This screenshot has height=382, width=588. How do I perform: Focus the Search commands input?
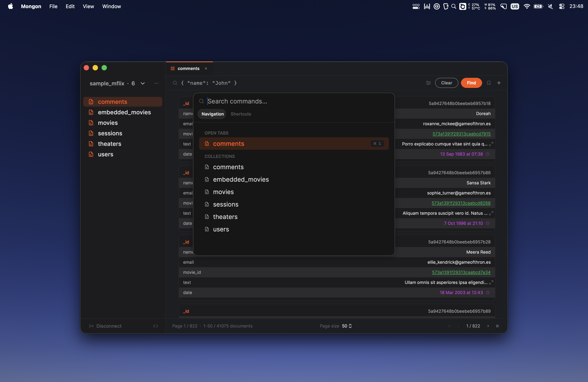tap(294, 101)
